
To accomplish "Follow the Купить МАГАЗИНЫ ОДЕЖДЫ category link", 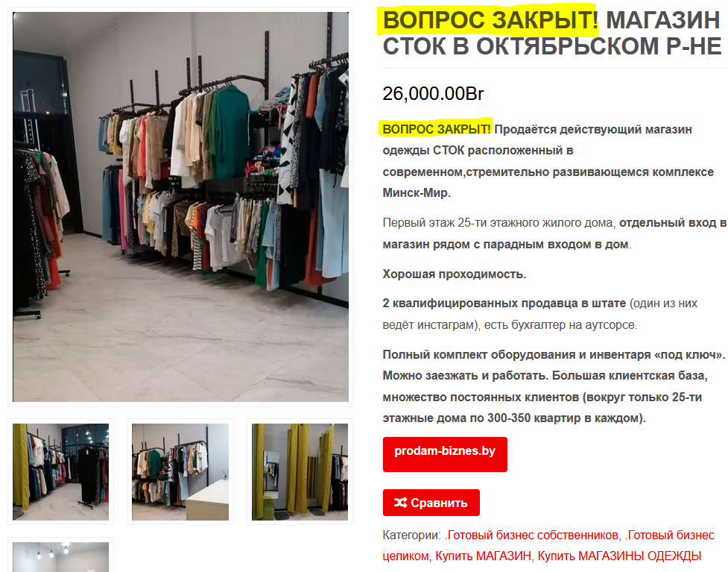I will (x=619, y=556).
